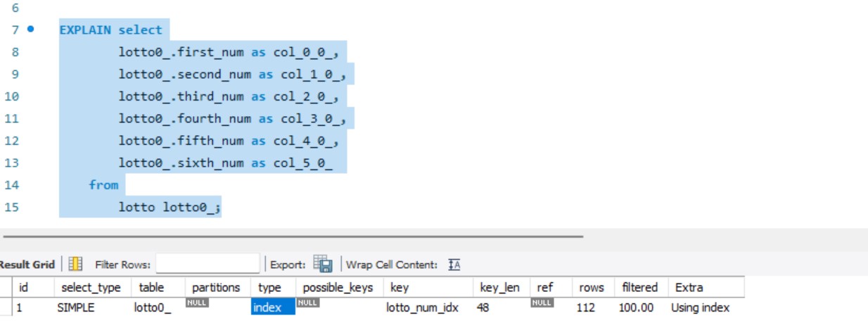Click the key column header
The image size is (868, 325).
click(428, 287)
